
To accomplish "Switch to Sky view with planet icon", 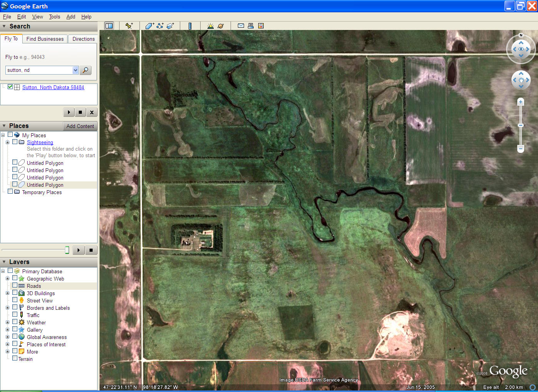I will coord(221,26).
